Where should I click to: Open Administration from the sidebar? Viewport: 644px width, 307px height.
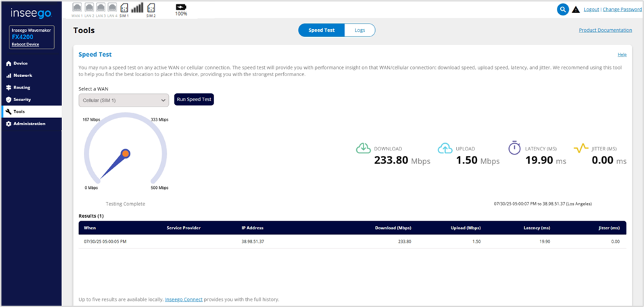tap(29, 124)
